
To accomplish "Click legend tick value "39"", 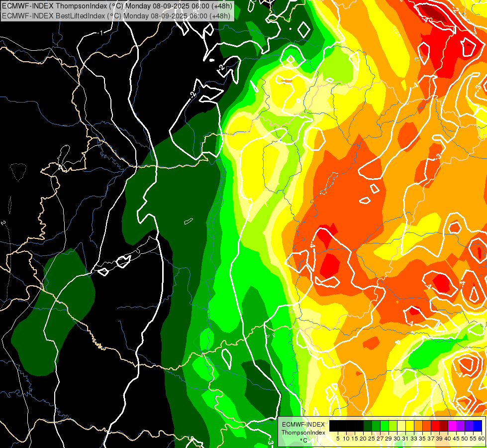I will (x=439, y=439).
